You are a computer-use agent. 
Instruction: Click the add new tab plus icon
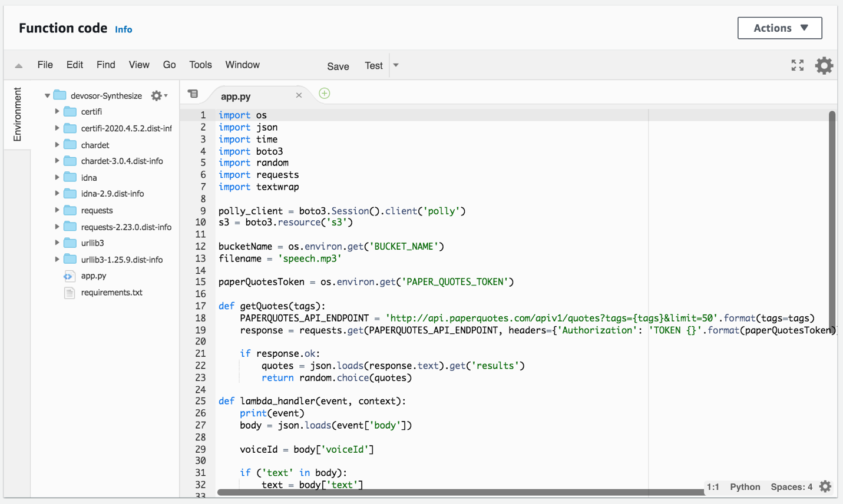(324, 94)
